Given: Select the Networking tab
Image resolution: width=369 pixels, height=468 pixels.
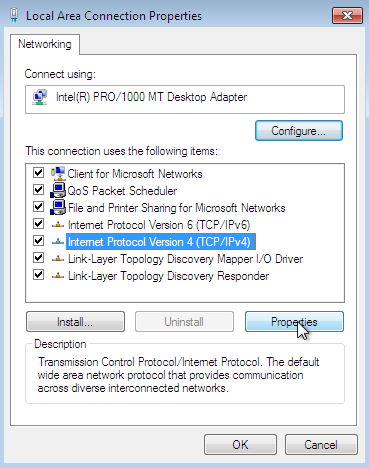Looking at the screenshot, I should point(45,44).
